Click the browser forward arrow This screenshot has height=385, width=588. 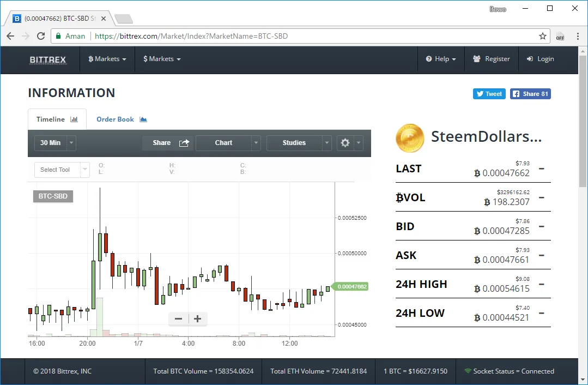click(x=26, y=36)
